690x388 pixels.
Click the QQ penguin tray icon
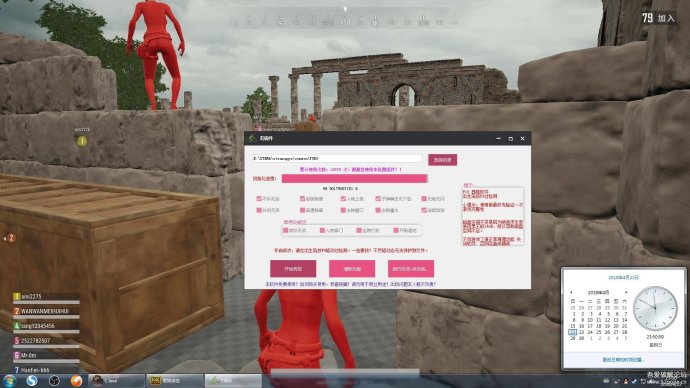(625, 381)
